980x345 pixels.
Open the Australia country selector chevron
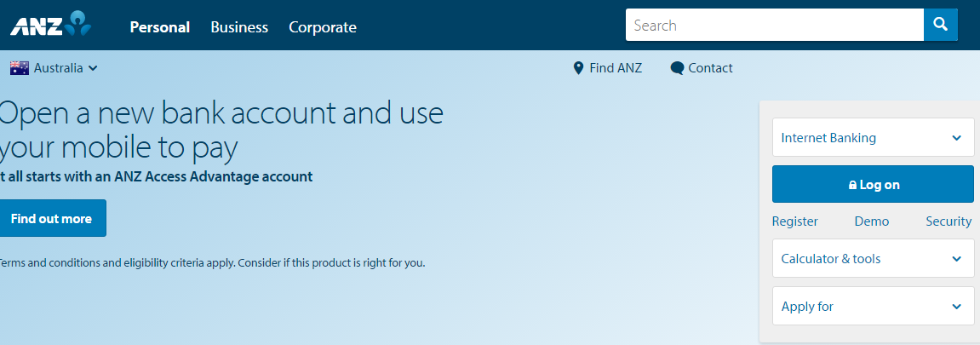click(93, 68)
